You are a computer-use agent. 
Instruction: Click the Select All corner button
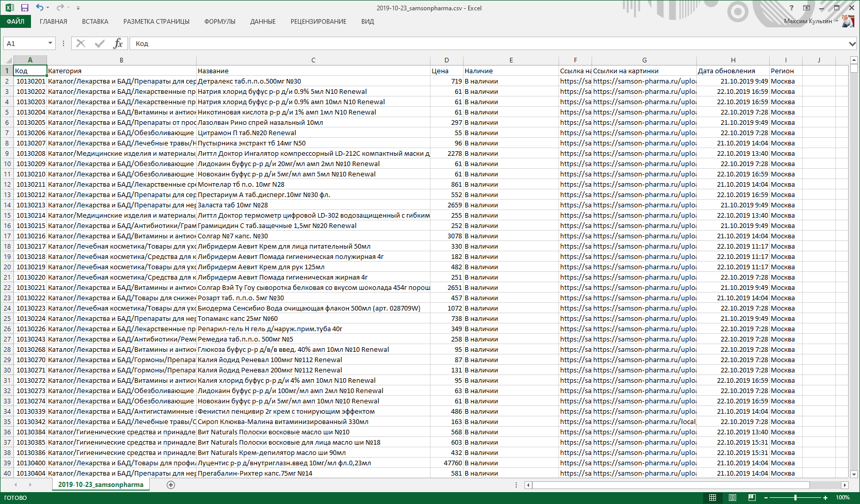pos(7,60)
